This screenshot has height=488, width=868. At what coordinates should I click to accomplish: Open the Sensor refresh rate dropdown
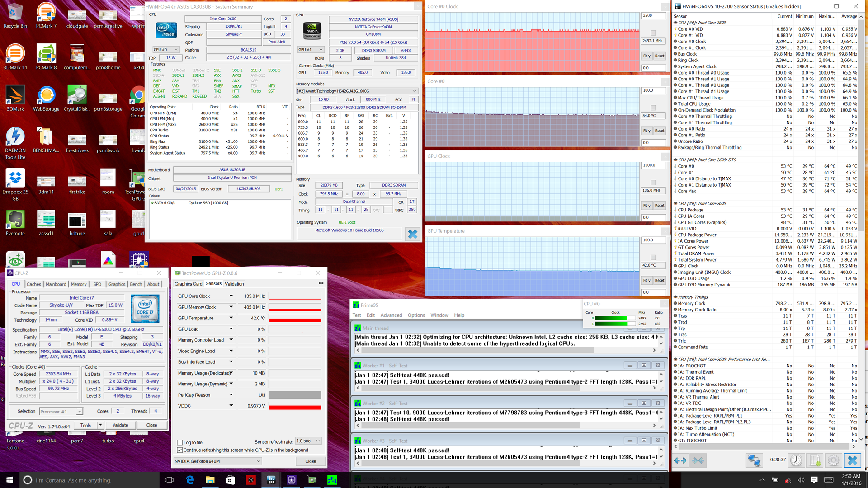(x=308, y=441)
